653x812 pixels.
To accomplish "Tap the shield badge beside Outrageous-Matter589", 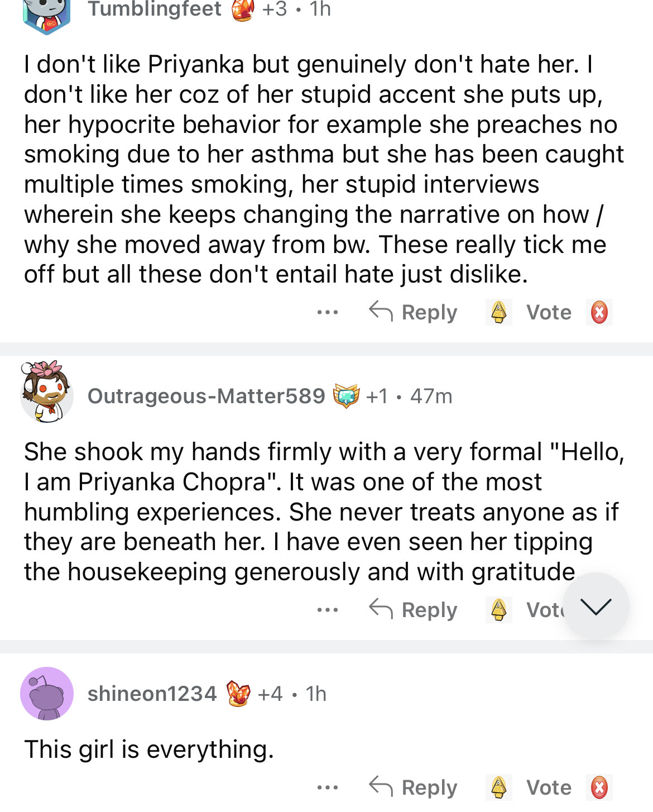I will click(x=346, y=396).
